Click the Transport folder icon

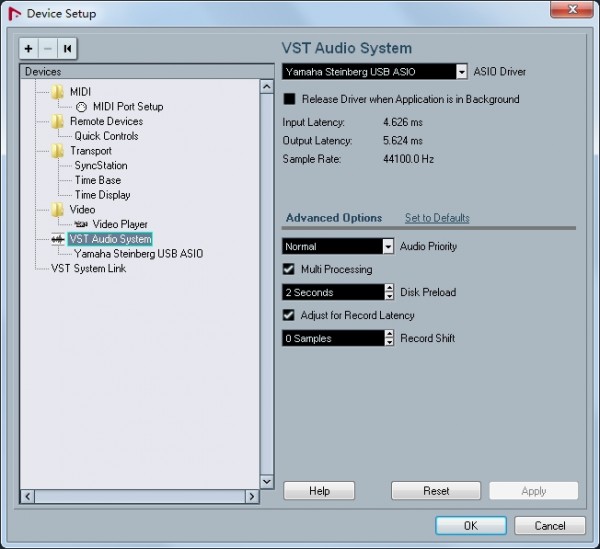(57, 151)
